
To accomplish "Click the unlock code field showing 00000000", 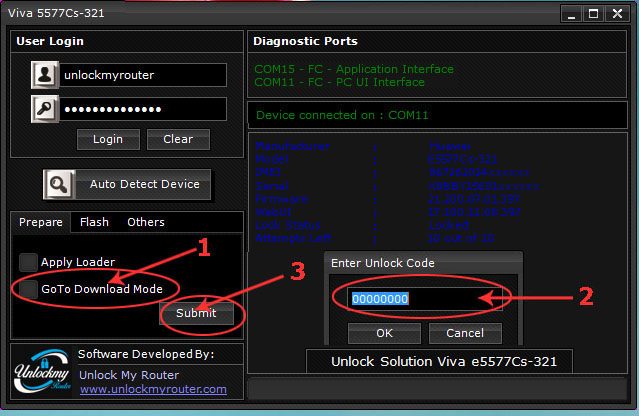I will coord(424,299).
